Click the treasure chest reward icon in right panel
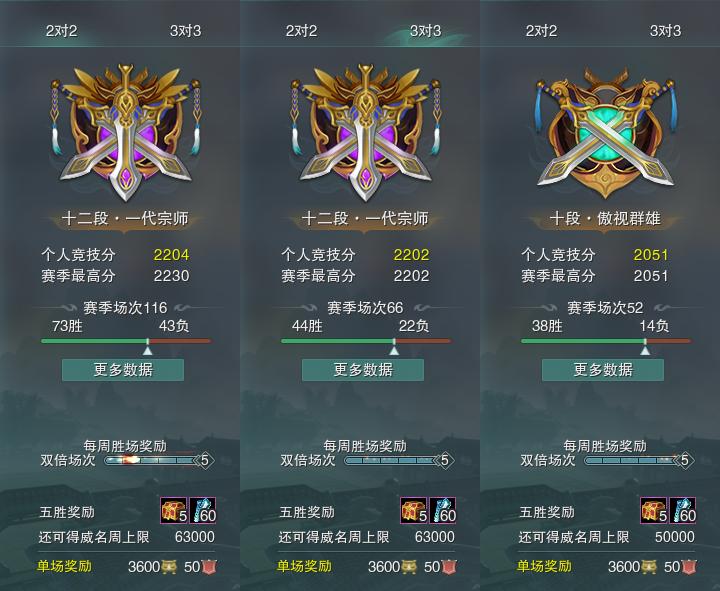Viewport: 720px width, 591px height. [654, 510]
